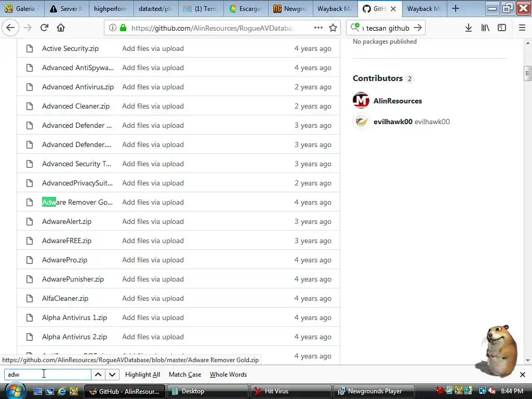Image resolution: width=532 pixels, height=399 pixels.
Task: Click the 8:44 PM system clock
Action: (x=512, y=391)
